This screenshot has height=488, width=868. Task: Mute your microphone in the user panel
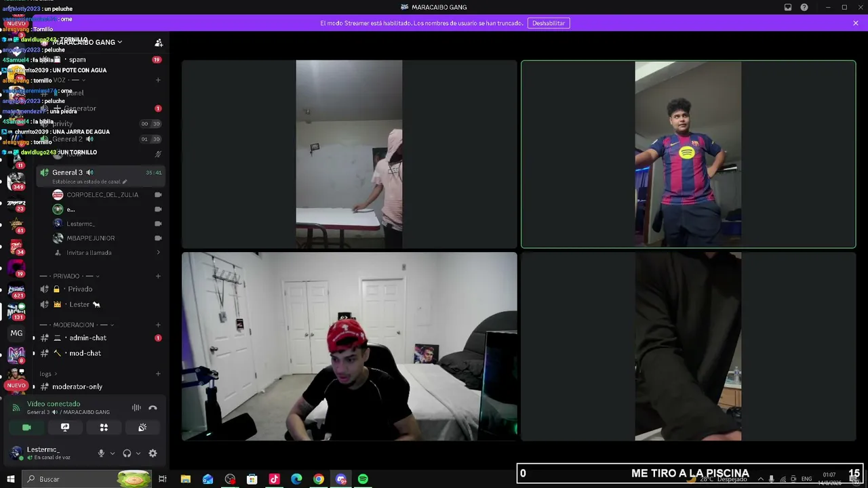pyautogui.click(x=101, y=453)
